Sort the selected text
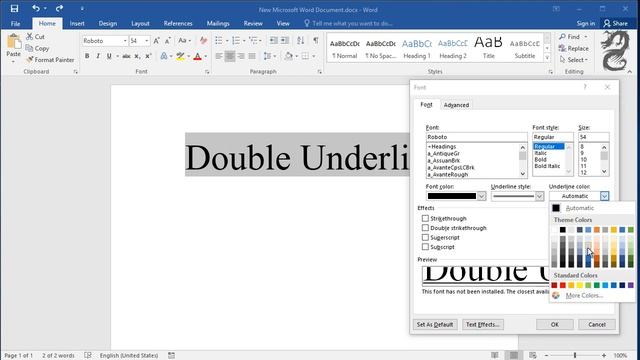This screenshot has height=360, width=640. pos(301,40)
